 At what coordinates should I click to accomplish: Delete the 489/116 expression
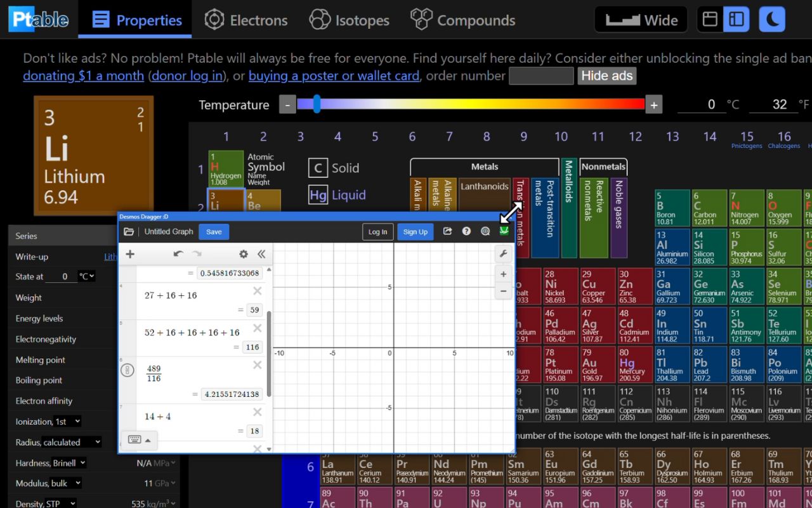(x=257, y=365)
